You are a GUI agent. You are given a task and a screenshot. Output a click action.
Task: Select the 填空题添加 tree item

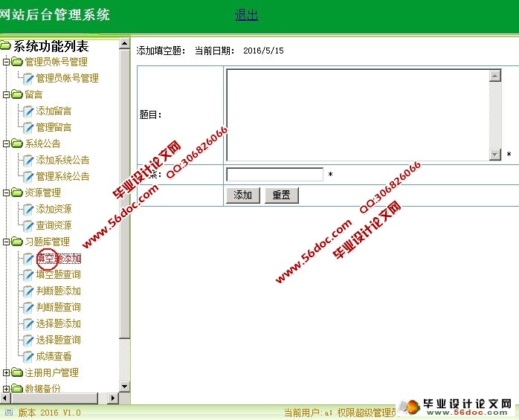(x=59, y=258)
